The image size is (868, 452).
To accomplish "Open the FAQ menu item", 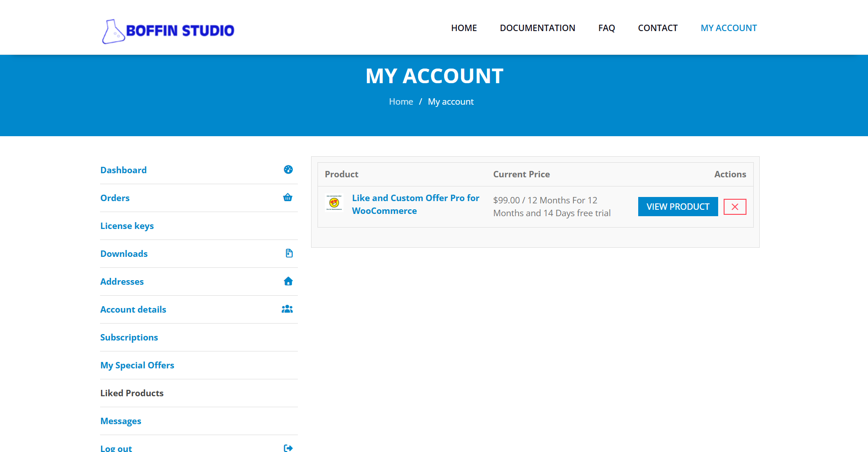I will pos(606,28).
